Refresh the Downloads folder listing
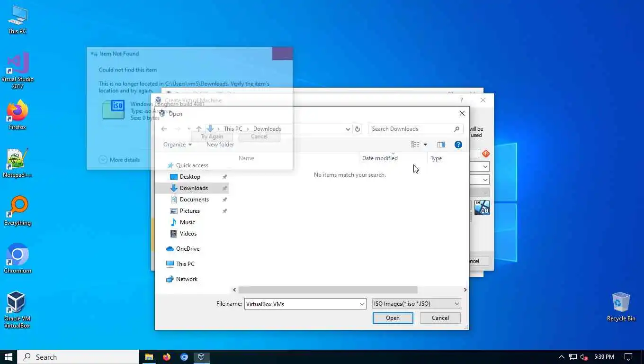Screen dimensions: 644x364 point(358,129)
